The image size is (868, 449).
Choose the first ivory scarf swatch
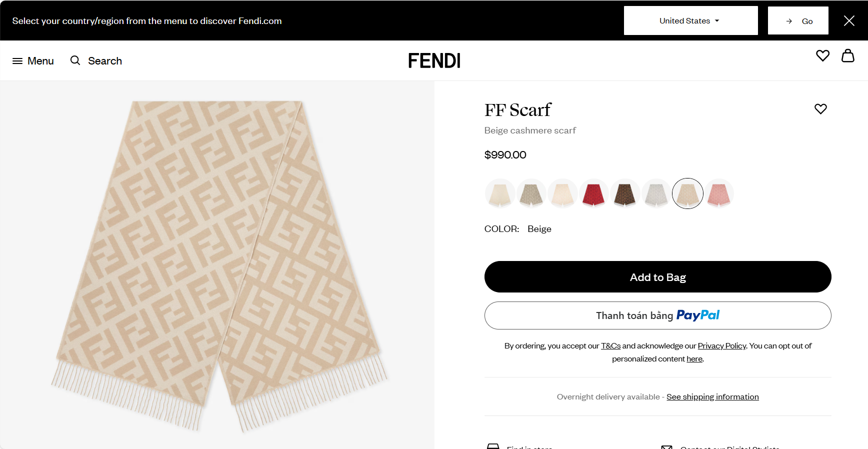pos(499,194)
